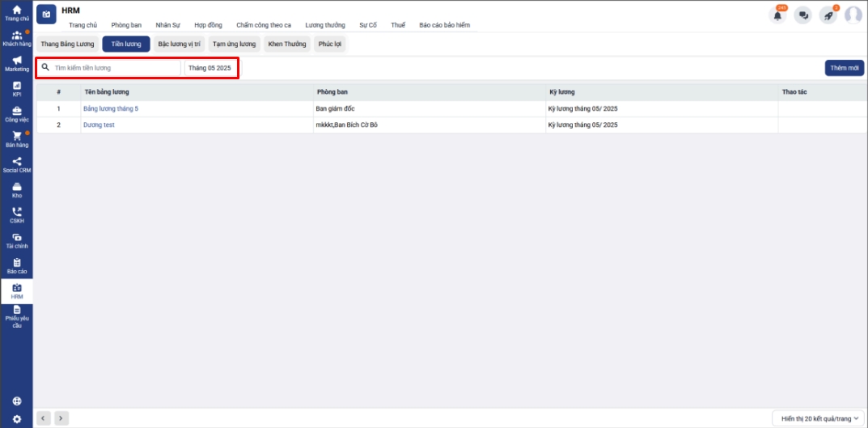Open the Nhân Sự menu item
Viewport: 868px width, 428px height.
(x=167, y=25)
